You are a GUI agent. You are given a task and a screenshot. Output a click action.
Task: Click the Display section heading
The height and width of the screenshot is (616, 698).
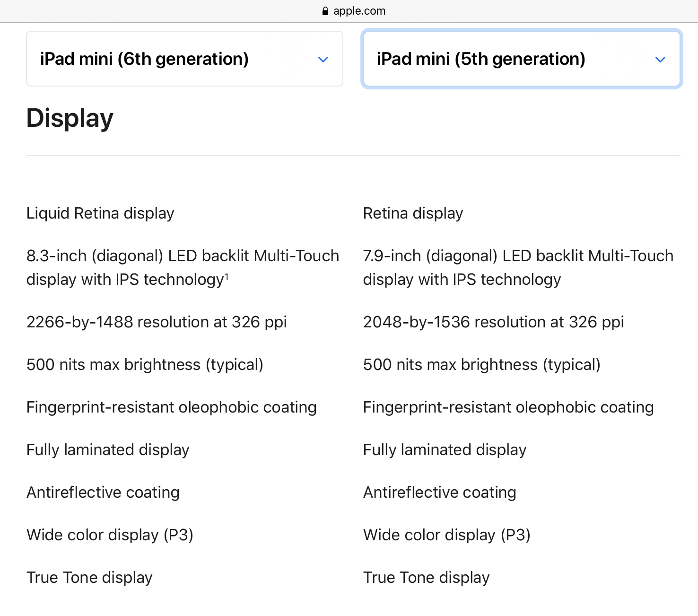[70, 118]
